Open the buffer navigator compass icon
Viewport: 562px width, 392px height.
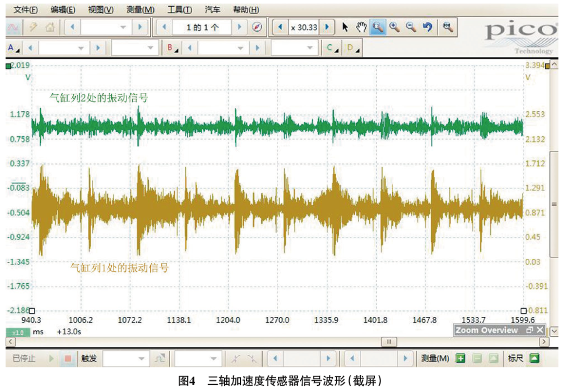(257, 27)
